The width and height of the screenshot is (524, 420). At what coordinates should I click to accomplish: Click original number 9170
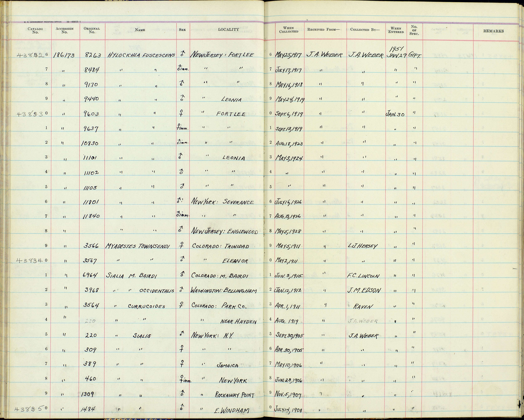91,85
